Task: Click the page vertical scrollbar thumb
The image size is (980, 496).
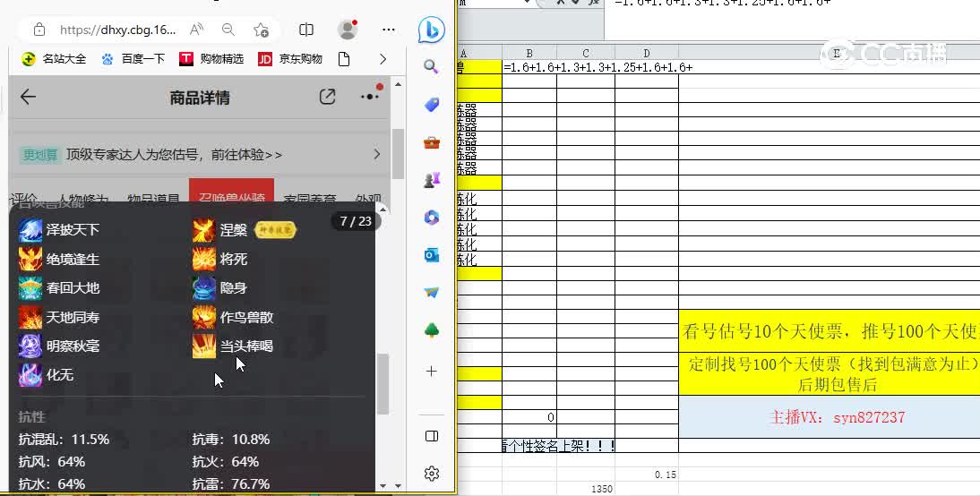Action: (x=398, y=154)
